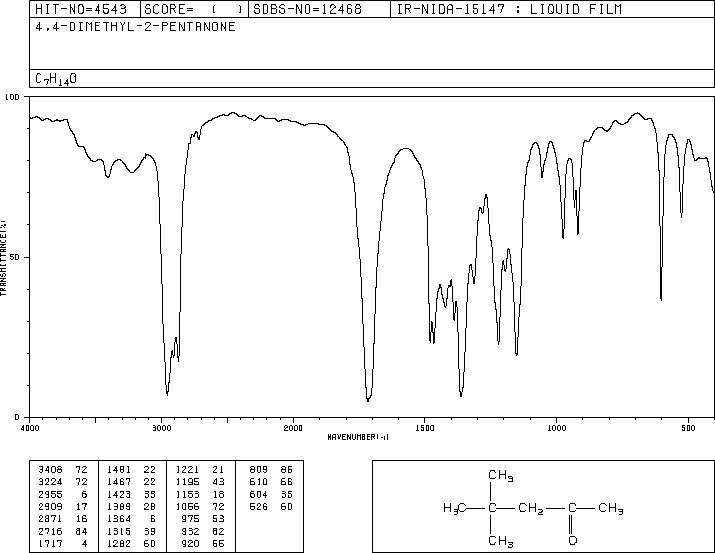The width and height of the screenshot is (715, 553).
Task: Click the transmittance value 4 beside 1717
Action: [x=84, y=543]
